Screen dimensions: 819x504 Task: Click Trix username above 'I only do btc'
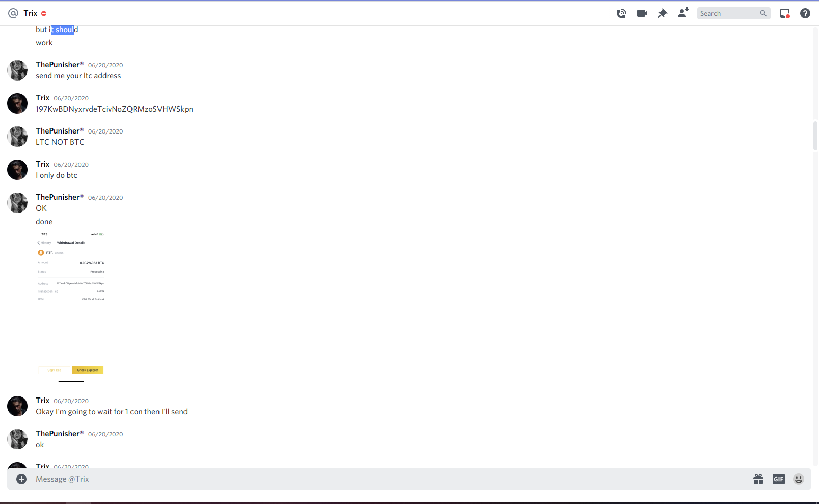(43, 164)
